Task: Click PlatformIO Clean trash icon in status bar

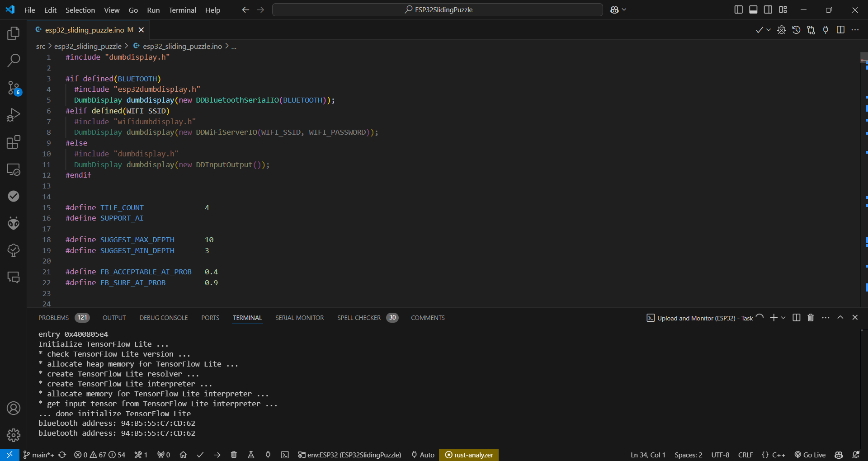Action: click(234, 455)
